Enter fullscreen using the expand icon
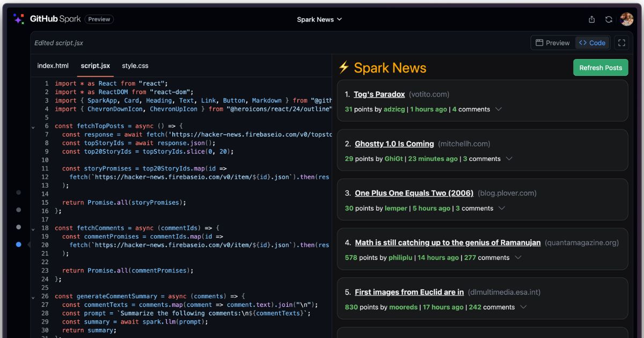The image size is (644, 338). (621, 42)
